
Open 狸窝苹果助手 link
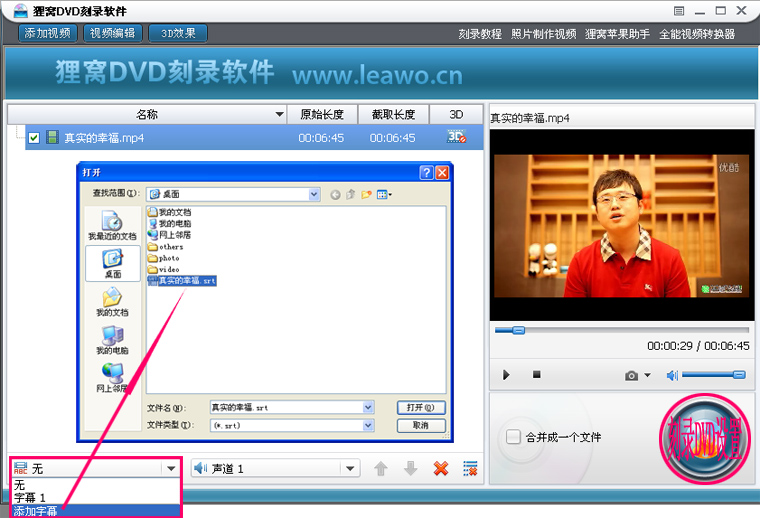coord(617,34)
